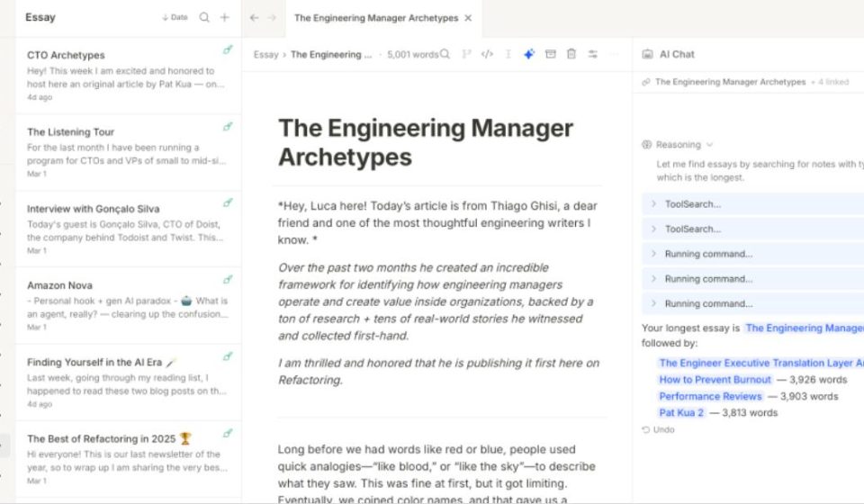Change the Date sort order
This screenshot has height=504, width=864.
(x=175, y=18)
